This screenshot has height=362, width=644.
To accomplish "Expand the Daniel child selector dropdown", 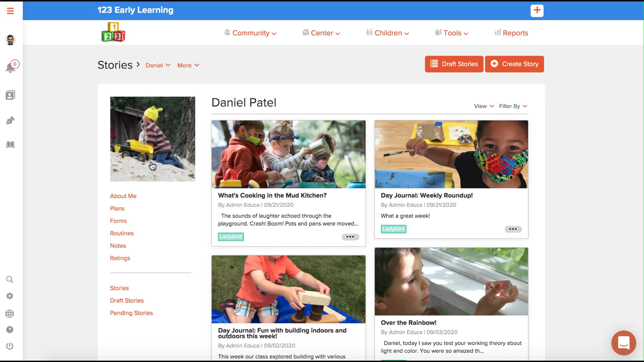I will [158, 65].
